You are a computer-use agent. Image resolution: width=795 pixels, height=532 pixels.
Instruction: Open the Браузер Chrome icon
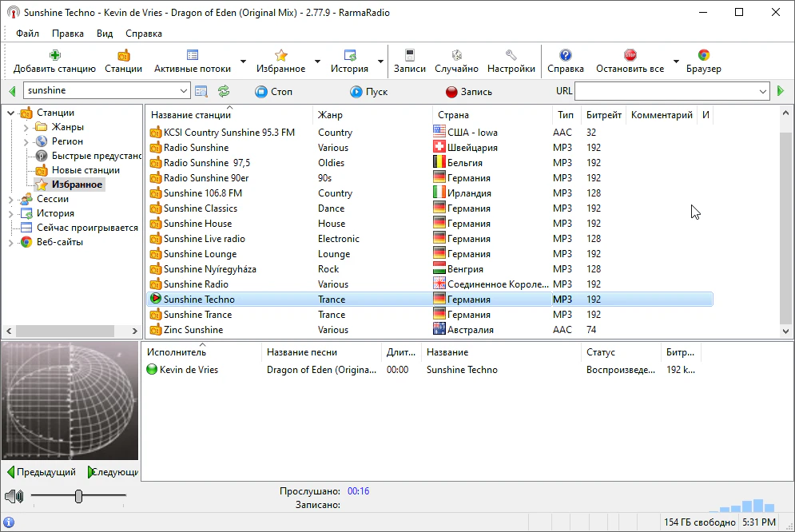point(704,55)
